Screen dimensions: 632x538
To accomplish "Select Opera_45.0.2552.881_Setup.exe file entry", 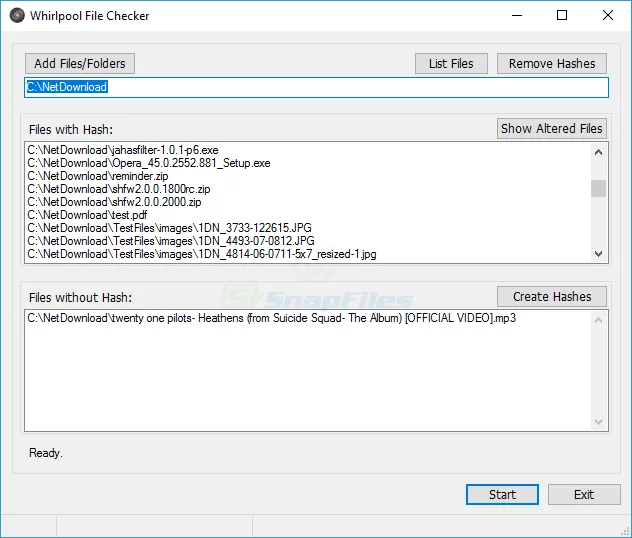I will coord(148,163).
